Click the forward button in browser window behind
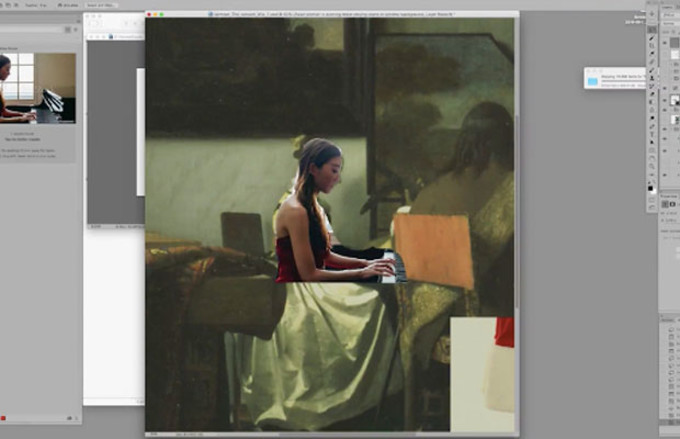The image size is (680, 439). (98, 24)
